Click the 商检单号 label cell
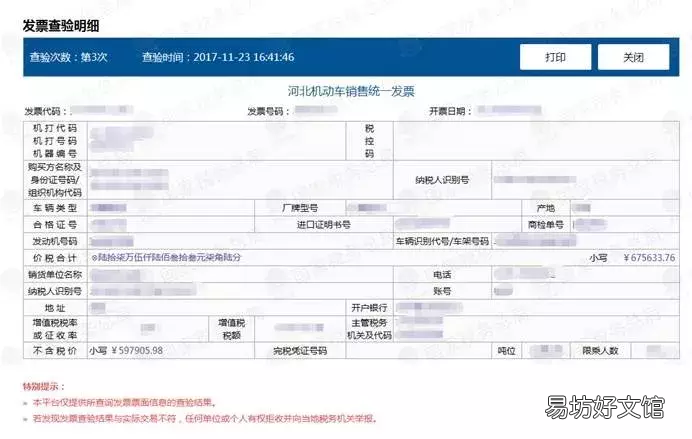The height and width of the screenshot is (439, 692). coord(546,225)
